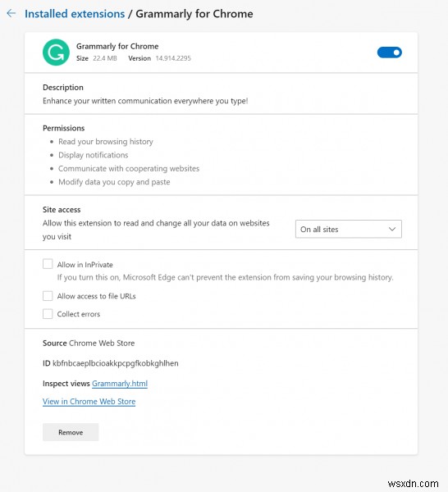The width and height of the screenshot is (448, 492).
Task: Go back using the left arrow icon
Action: pos(11,13)
